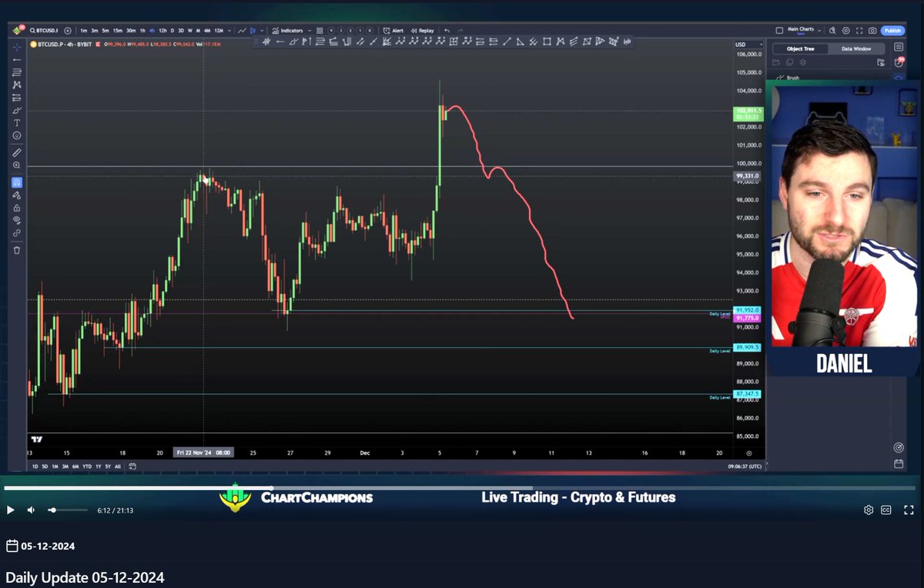
Task: Select the Text tool in left toolbar
Action: (17, 123)
